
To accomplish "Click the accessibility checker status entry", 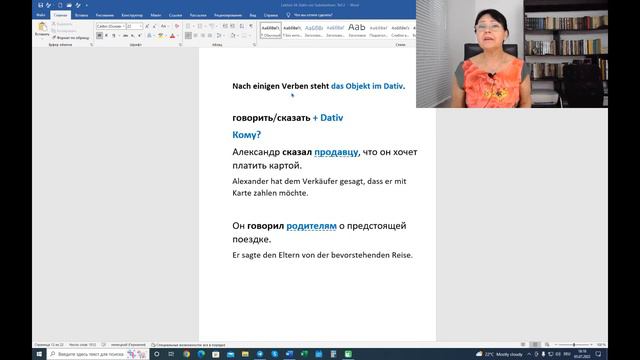I will (188, 345).
